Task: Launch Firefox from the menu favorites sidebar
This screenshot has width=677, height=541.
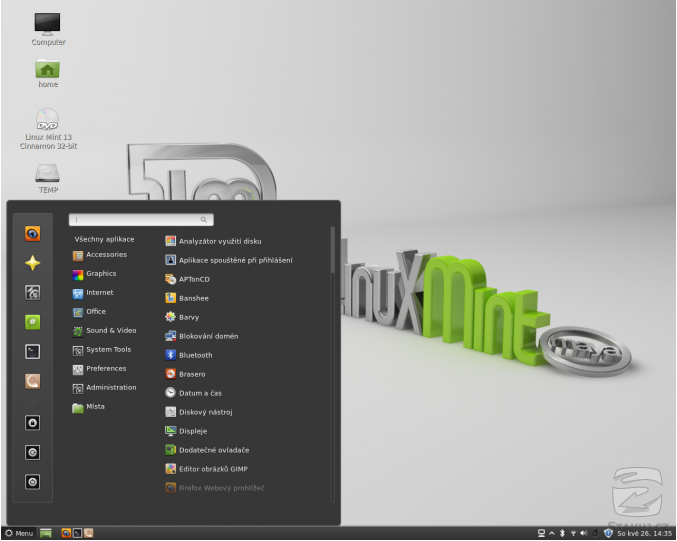Action: point(32,234)
